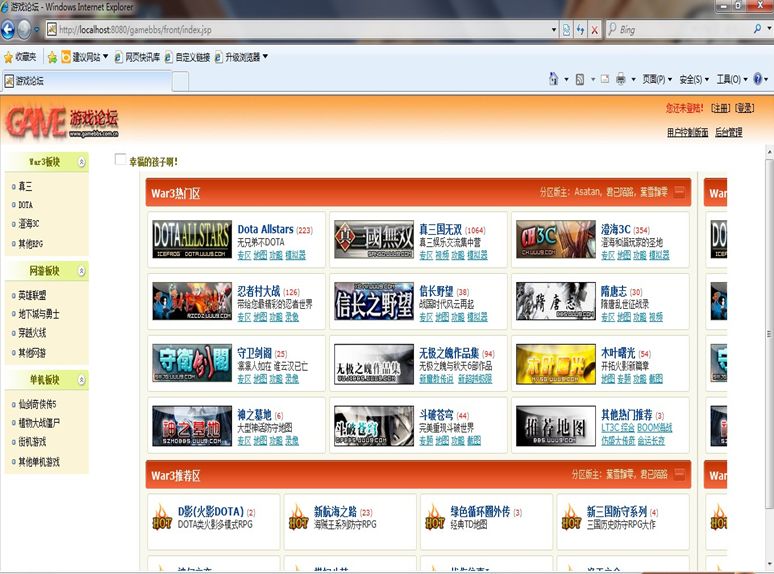Click the Read mail icon in command bar
This screenshot has height=574, width=774.
pyautogui.click(x=605, y=79)
